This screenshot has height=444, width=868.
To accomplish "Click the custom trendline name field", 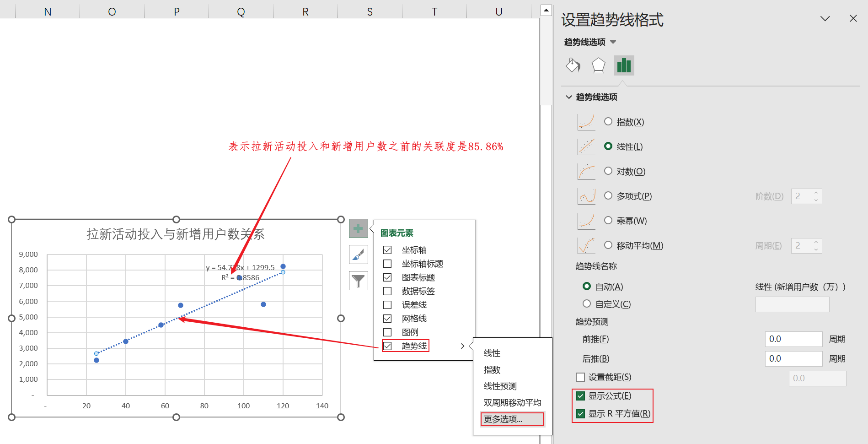I will tap(792, 304).
